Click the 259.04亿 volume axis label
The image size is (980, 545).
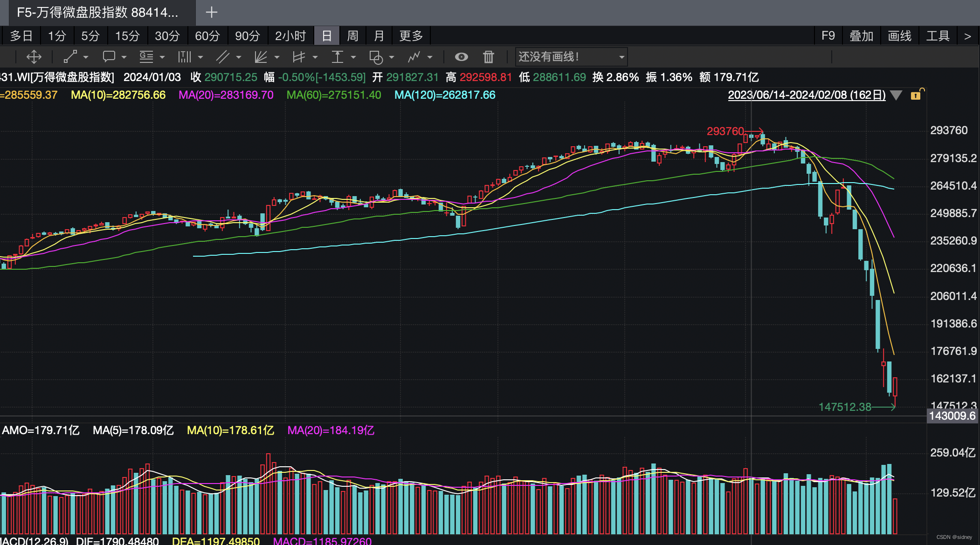(x=953, y=453)
